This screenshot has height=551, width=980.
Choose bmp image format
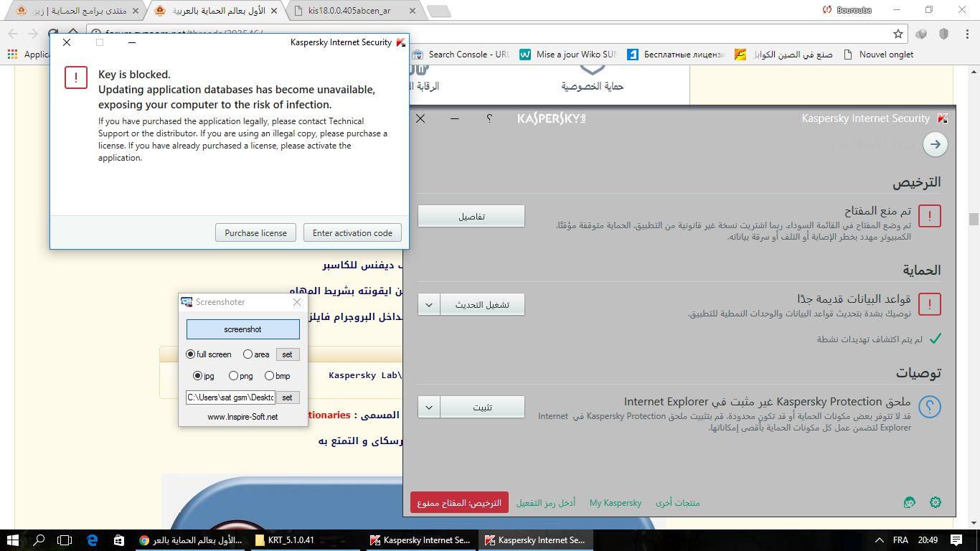[278, 376]
